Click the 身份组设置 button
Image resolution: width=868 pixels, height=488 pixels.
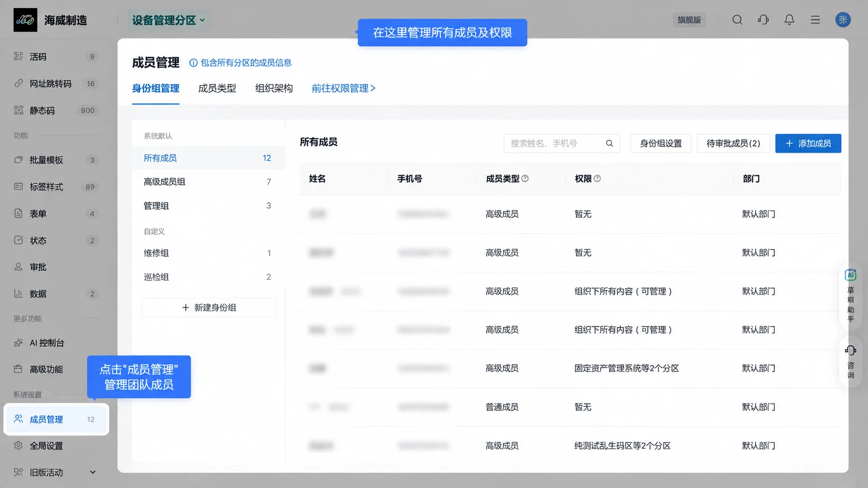tap(661, 143)
